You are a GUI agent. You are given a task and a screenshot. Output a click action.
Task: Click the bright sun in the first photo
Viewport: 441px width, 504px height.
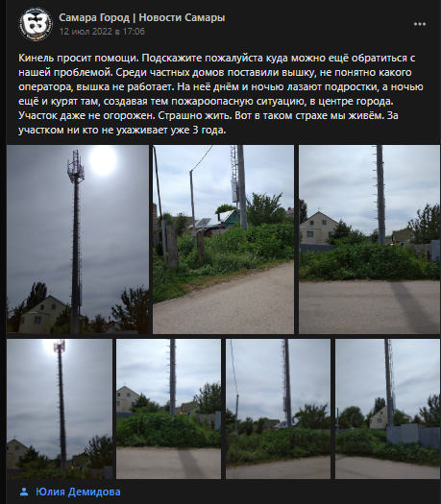point(103,160)
